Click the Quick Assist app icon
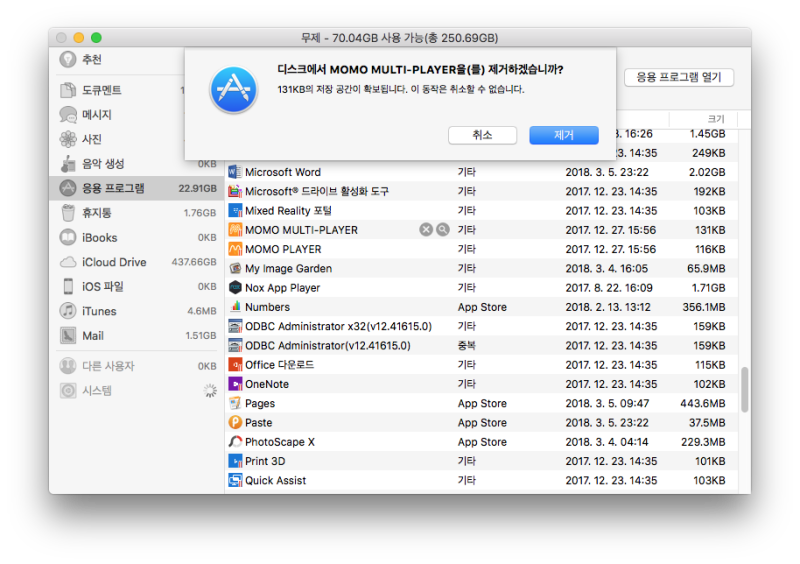Screen dimensions: 800x564 click(235, 480)
